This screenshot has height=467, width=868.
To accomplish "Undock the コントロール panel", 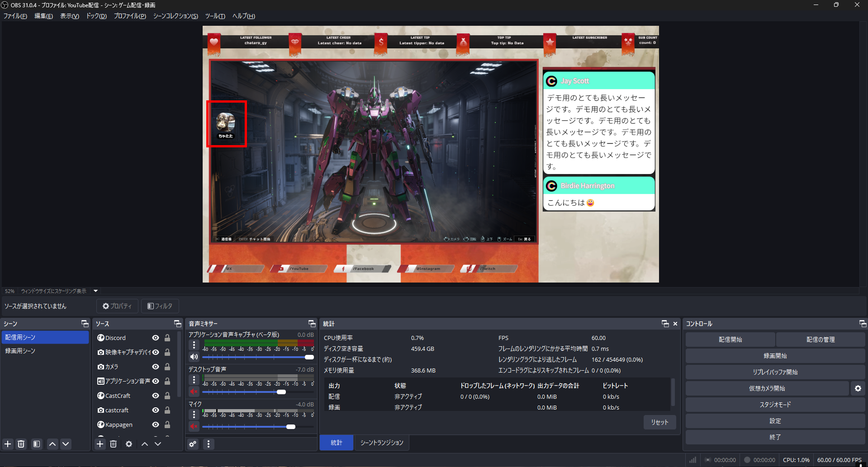I will [863, 324].
